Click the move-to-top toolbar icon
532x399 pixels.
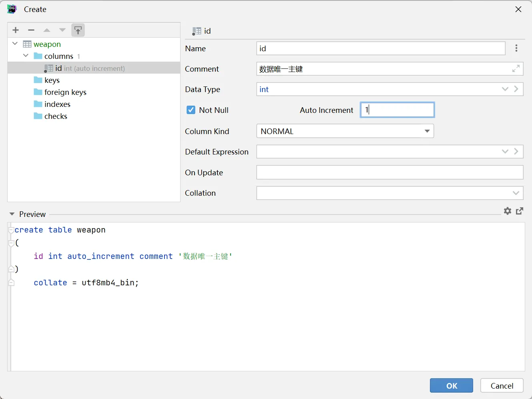[78, 30]
